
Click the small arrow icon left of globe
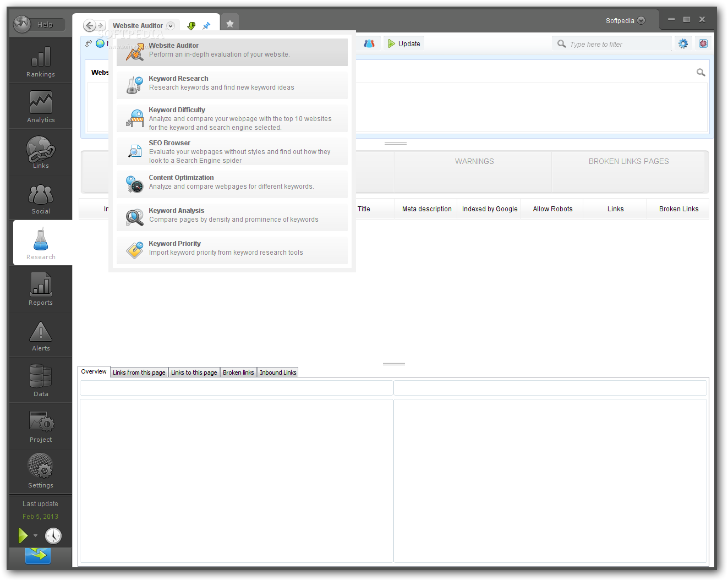click(89, 43)
